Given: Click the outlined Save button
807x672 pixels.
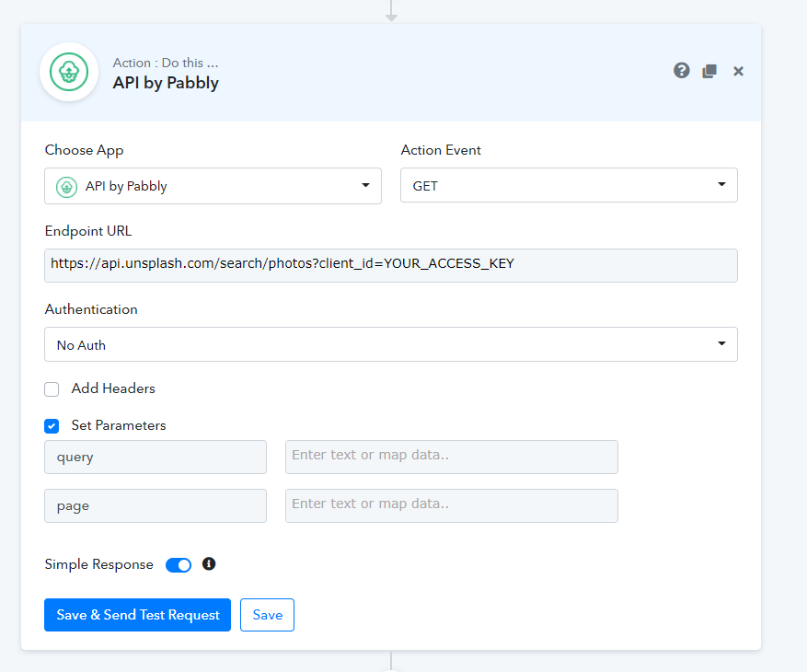Looking at the screenshot, I should tap(267, 615).
